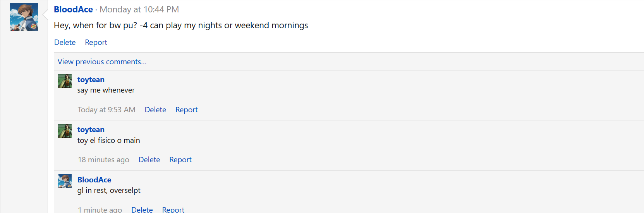Open toytean's profile from the 'toy el fisico' comment

(x=91, y=129)
